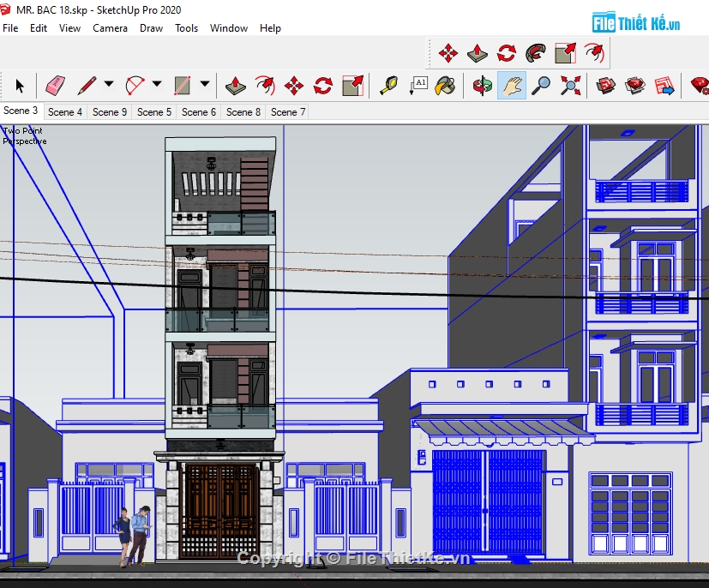709x588 pixels.
Task: Activate the Push/Pull tool in main toolbar
Action: click(x=236, y=86)
